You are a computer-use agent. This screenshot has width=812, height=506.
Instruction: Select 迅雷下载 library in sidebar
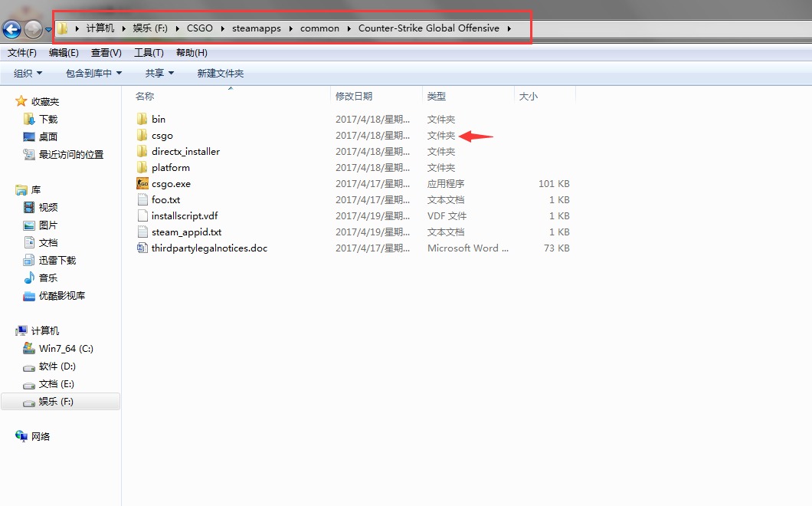click(57, 261)
